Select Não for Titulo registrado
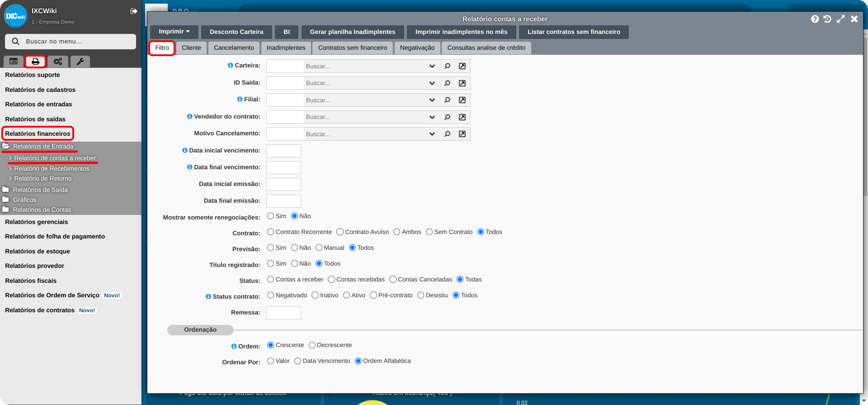Image resolution: width=868 pixels, height=405 pixels. click(x=294, y=263)
